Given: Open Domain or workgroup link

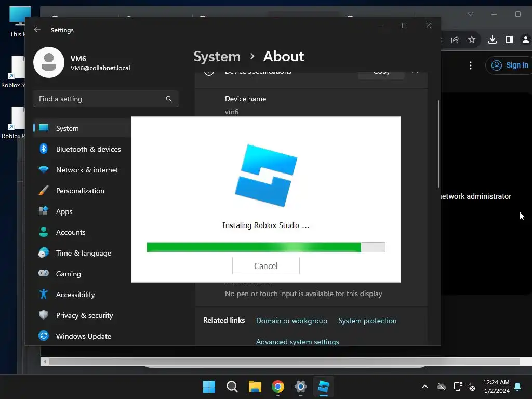Looking at the screenshot, I should click(291, 321).
